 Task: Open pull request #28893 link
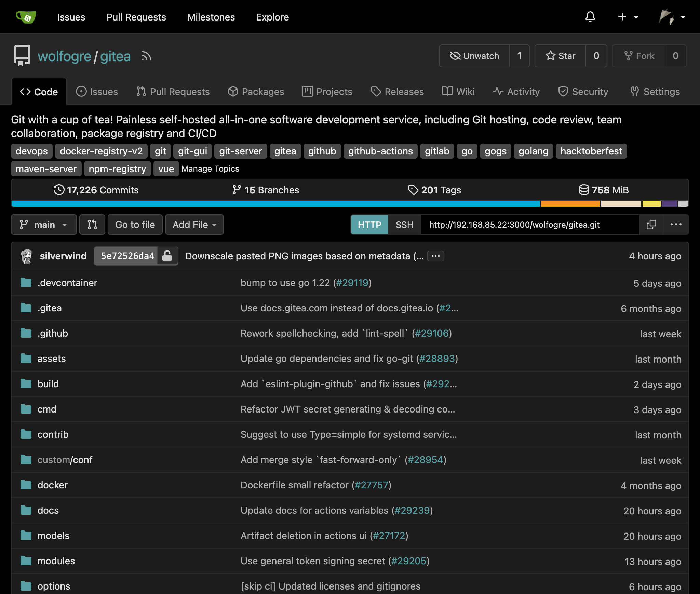click(x=437, y=359)
